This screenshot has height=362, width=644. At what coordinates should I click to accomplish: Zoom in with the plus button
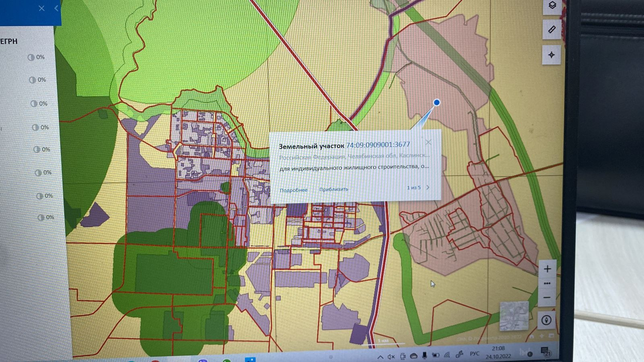[x=547, y=269]
